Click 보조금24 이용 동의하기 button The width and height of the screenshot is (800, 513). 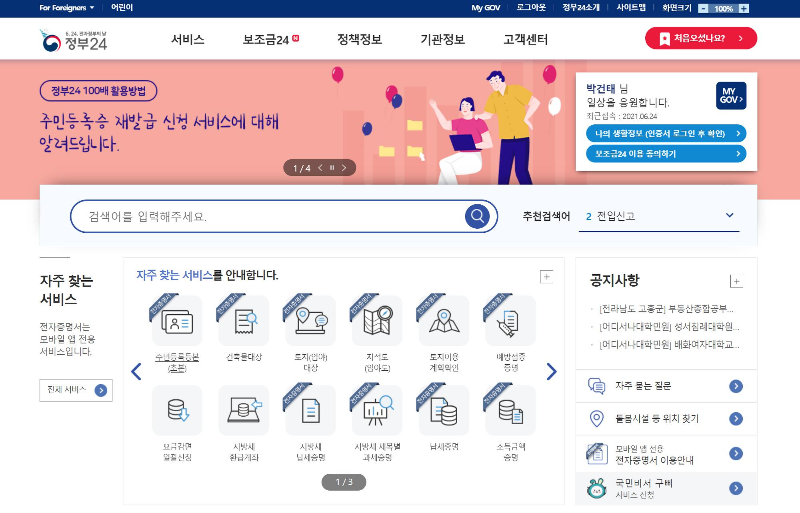(666, 154)
